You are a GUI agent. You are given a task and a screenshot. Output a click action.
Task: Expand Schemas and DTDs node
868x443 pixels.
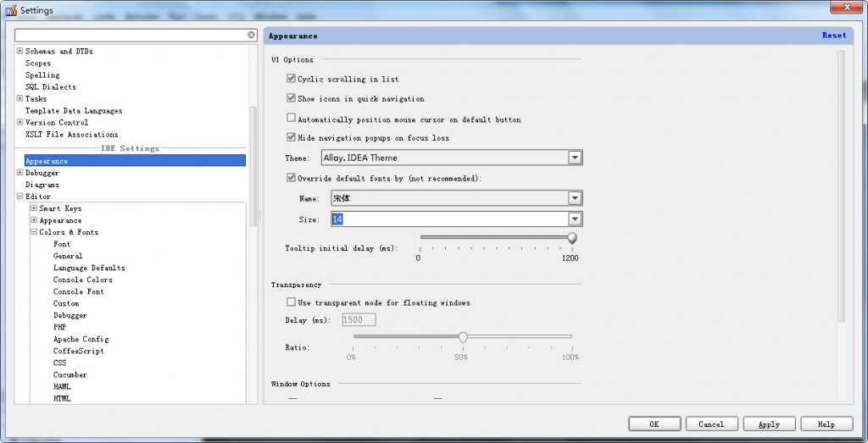tap(20, 51)
